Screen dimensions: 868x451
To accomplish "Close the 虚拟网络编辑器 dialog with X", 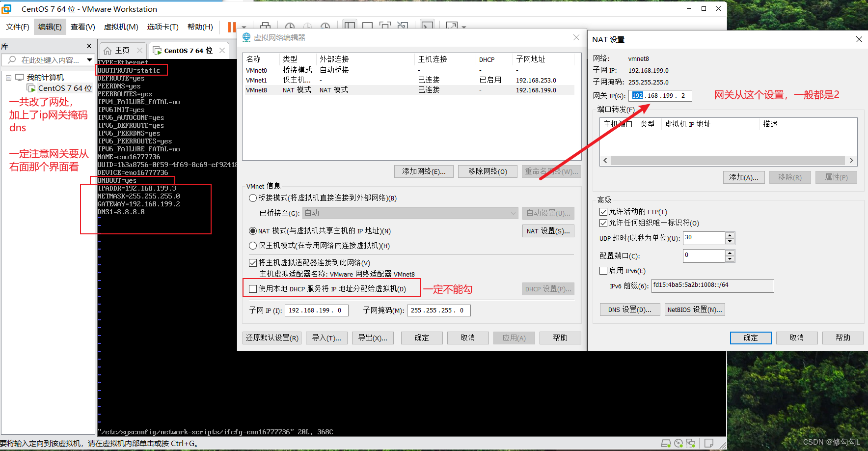I will [x=576, y=37].
